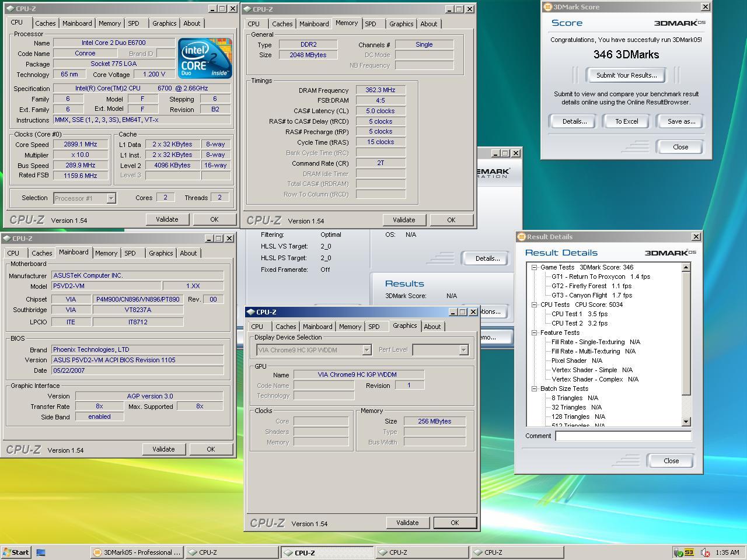
Task: Select GT3 - Canyon Flight row
Action: tap(592, 295)
